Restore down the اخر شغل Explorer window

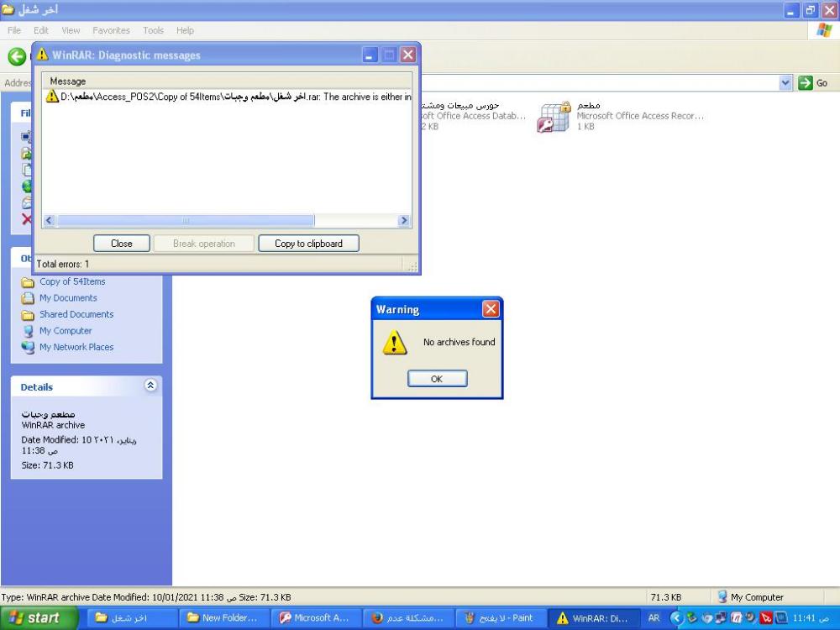click(811, 10)
